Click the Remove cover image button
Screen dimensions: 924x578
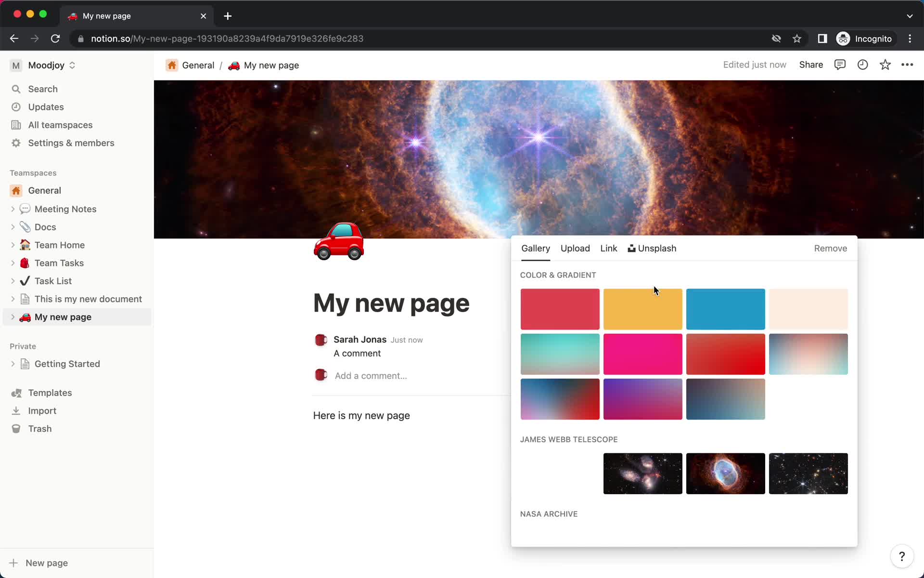830,248
